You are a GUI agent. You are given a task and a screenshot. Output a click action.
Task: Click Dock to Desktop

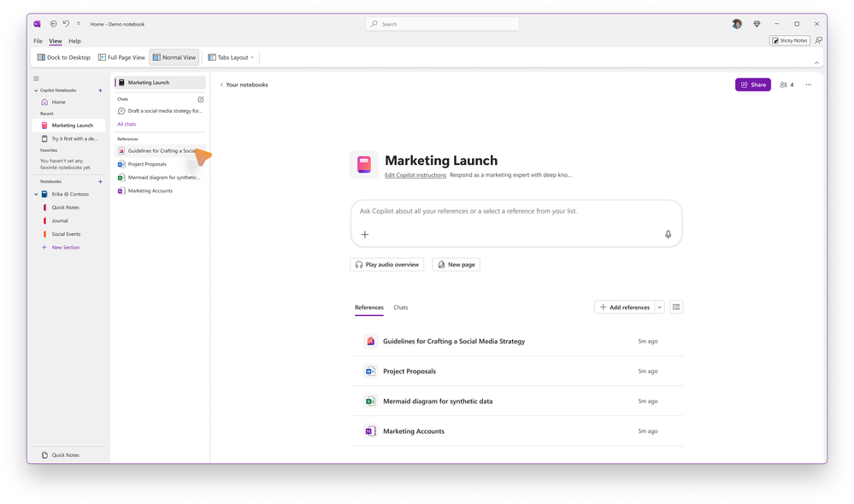(x=64, y=57)
